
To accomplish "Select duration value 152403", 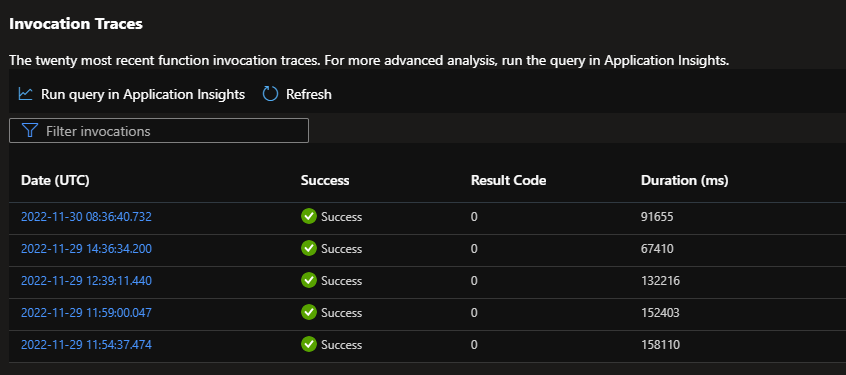I will [660, 312].
